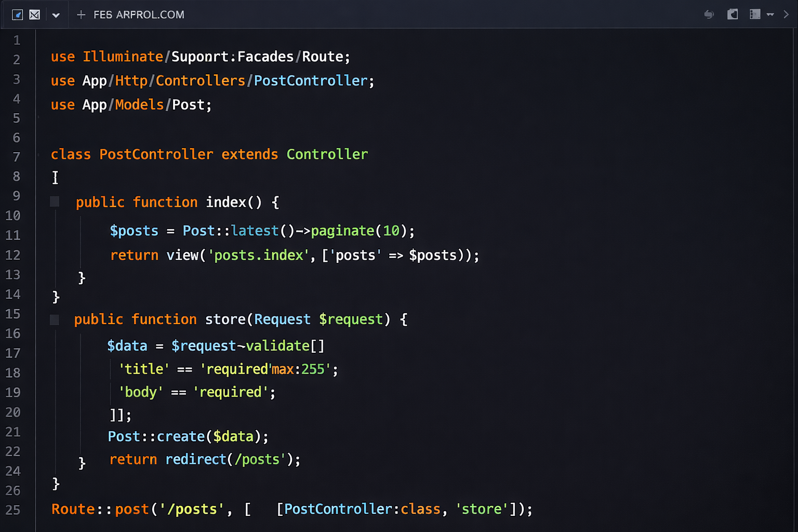Click 'Route;' at the end of line 2
The height and width of the screenshot is (532, 798).
click(326, 57)
